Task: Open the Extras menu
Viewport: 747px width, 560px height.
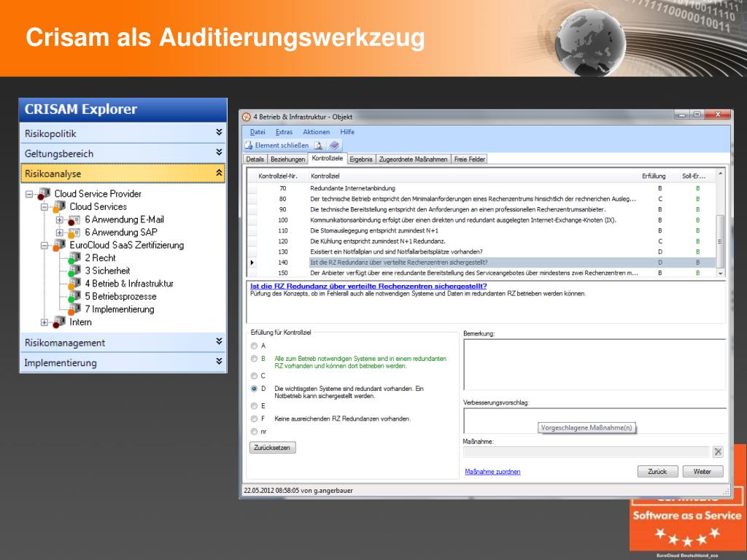Action: tap(284, 132)
